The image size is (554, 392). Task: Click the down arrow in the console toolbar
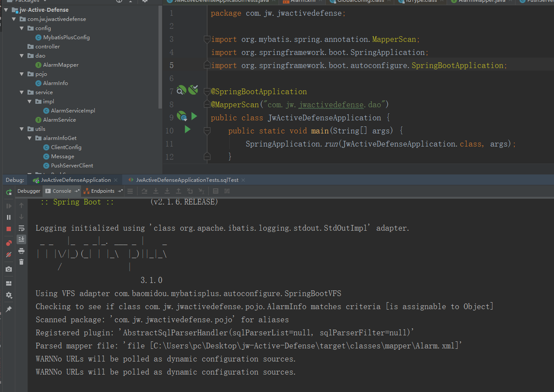(21, 217)
